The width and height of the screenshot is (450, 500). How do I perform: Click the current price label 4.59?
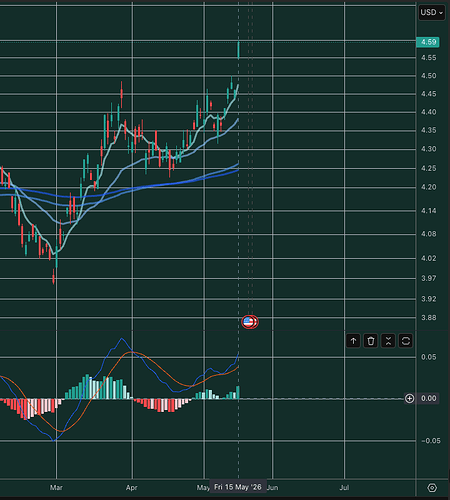click(x=428, y=42)
